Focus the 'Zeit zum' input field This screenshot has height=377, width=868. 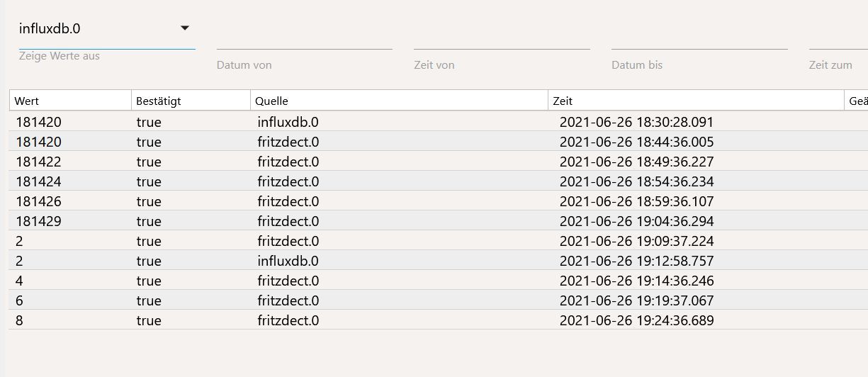click(838, 40)
